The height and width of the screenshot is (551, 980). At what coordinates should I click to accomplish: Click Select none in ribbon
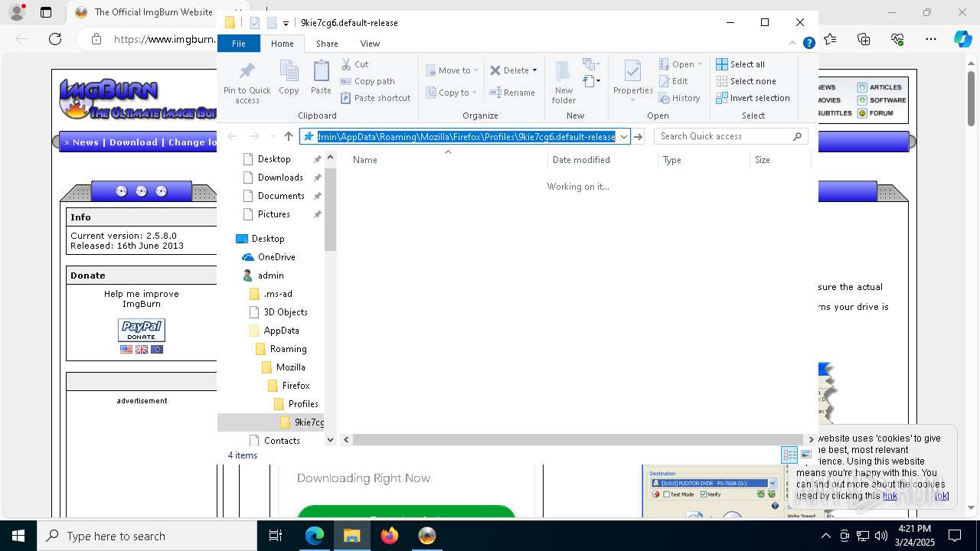(x=746, y=81)
